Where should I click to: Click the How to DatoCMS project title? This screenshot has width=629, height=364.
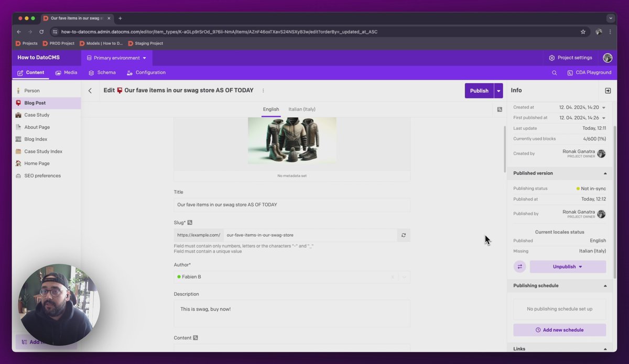pos(39,58)
